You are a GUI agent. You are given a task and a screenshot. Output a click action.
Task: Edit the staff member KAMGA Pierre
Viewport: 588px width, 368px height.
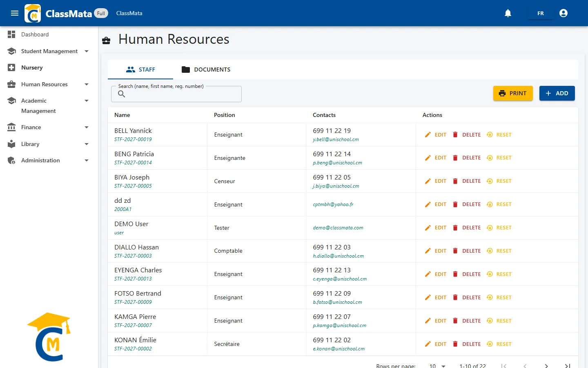coord(435,321)
